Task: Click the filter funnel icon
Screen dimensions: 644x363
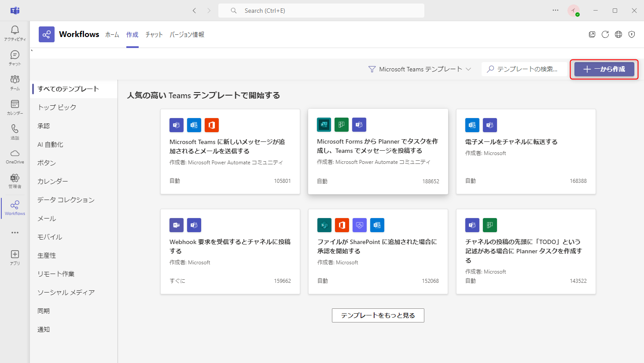Action: (x=372, y=69)
